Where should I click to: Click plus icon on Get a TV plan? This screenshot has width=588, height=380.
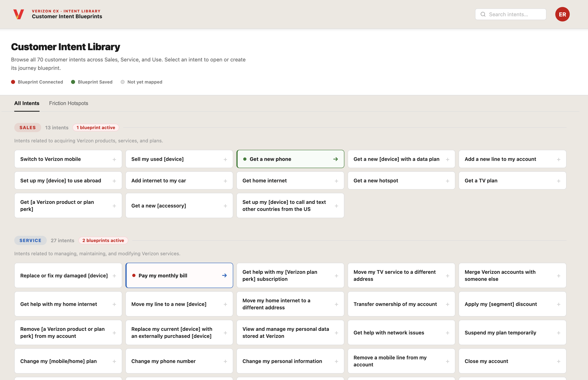coord(559,181)
